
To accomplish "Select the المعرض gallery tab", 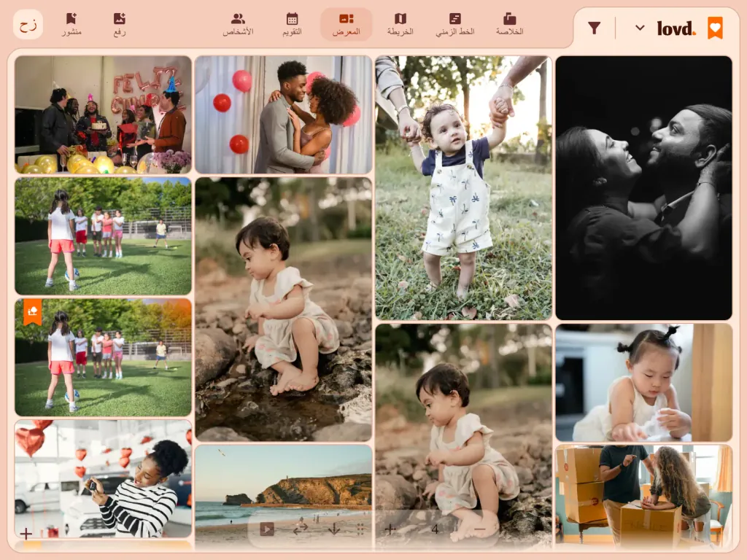I will click(347, 24).
